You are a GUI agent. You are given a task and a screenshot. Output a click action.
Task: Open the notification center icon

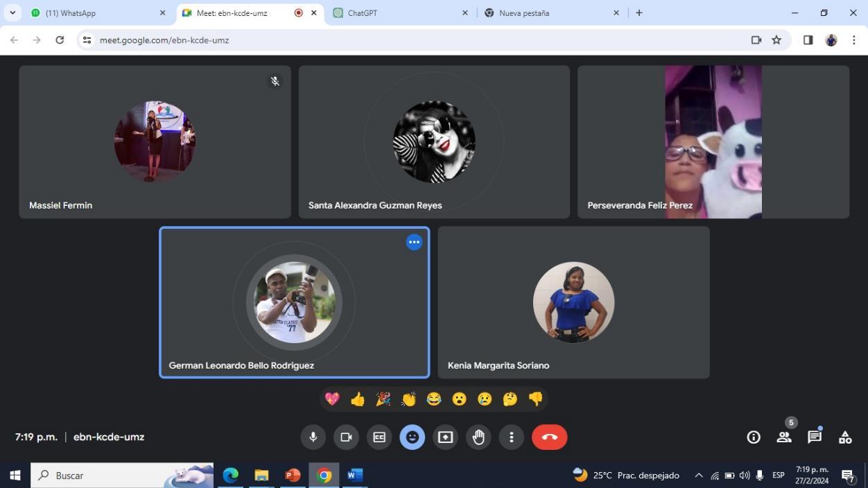tap(848, 476)
